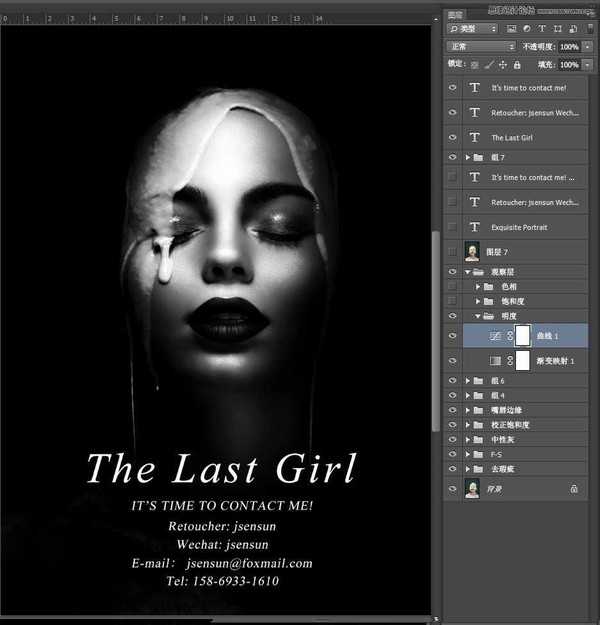
Task: Open the opacity (不透明度) slider arrow
Action: [x=586, y=47]
